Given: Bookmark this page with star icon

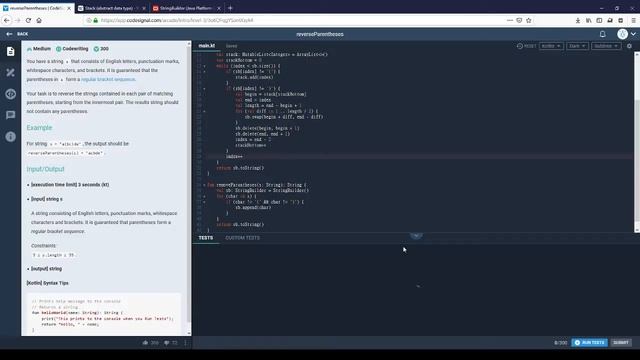Looking at the screenshot, I should (529, 20).
